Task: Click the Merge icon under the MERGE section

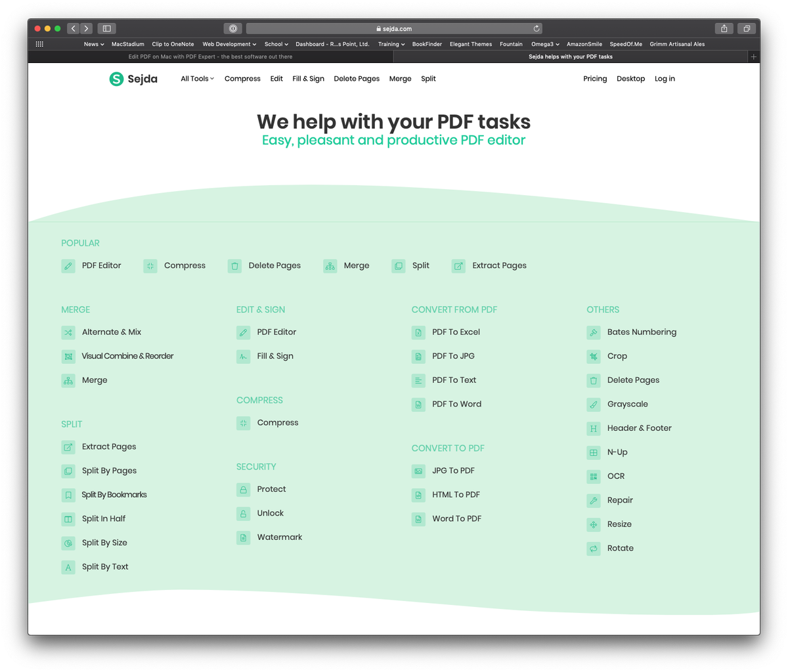Action: pos(68,380)
